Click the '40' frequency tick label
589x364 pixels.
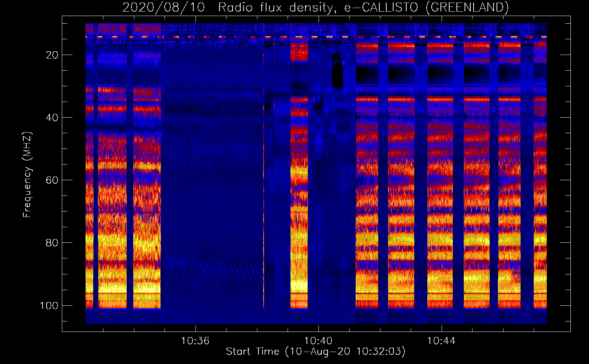click(52, 118)
